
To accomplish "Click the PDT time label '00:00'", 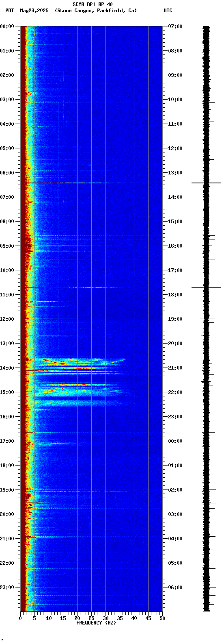I will point(7,26).
